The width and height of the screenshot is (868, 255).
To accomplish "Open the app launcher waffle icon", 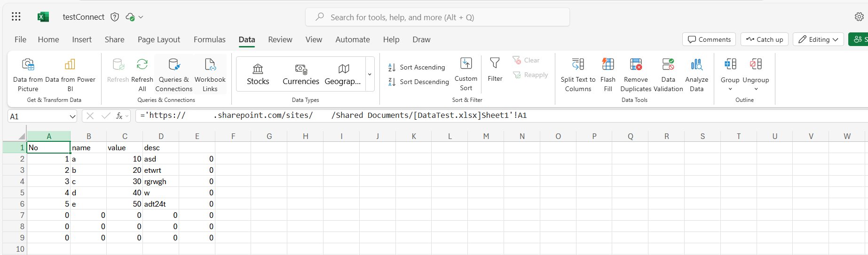I will 16,17.
